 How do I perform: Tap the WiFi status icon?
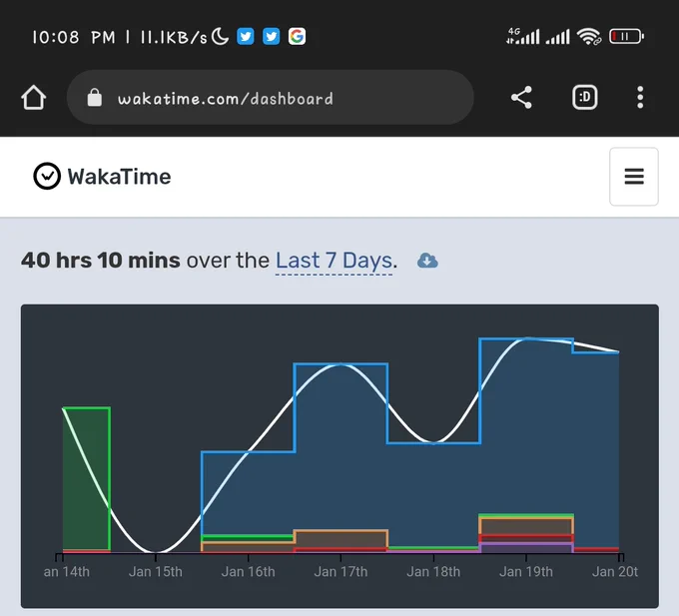point(589,36)
